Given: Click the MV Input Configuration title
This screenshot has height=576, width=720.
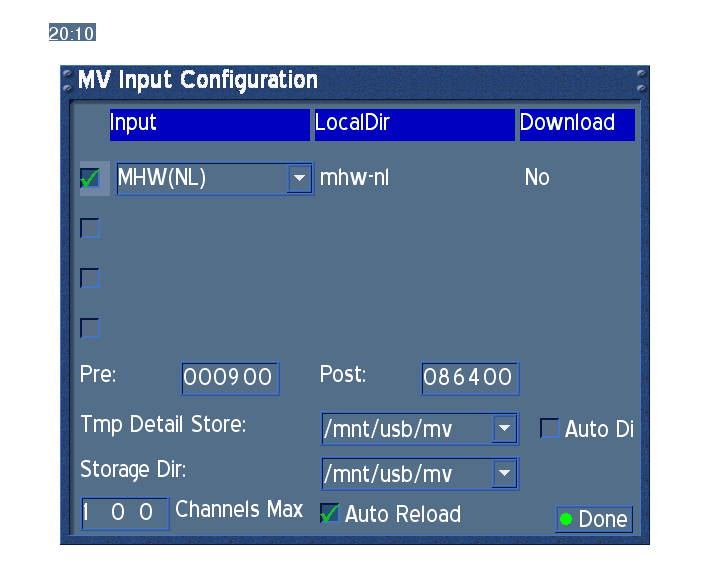Looking at the screenshot, I should click(197, 80).
